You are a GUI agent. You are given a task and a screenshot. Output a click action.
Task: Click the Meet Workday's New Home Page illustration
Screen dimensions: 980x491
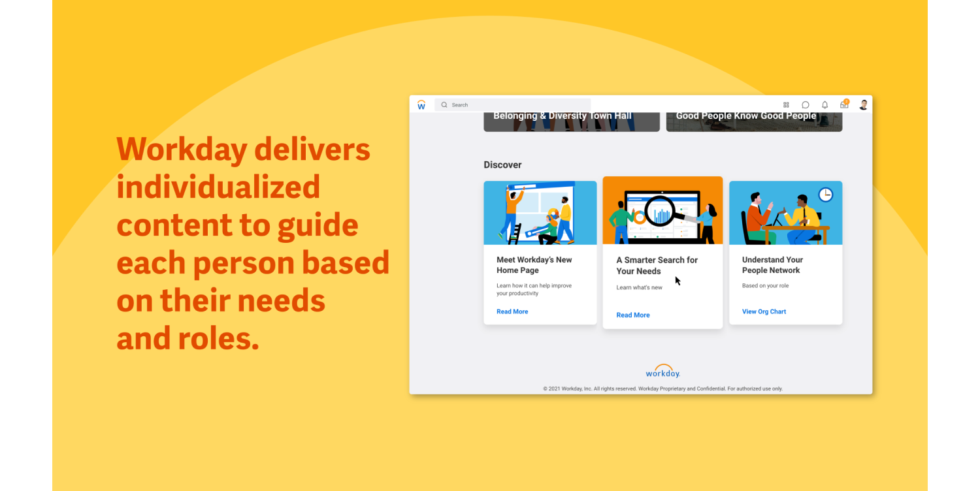tap(540, 213)
